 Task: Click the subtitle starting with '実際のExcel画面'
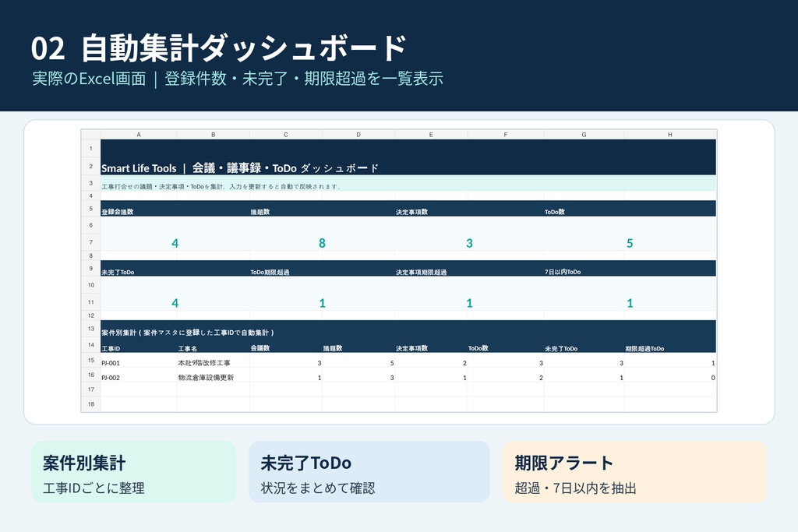click(x=238, y=79)
